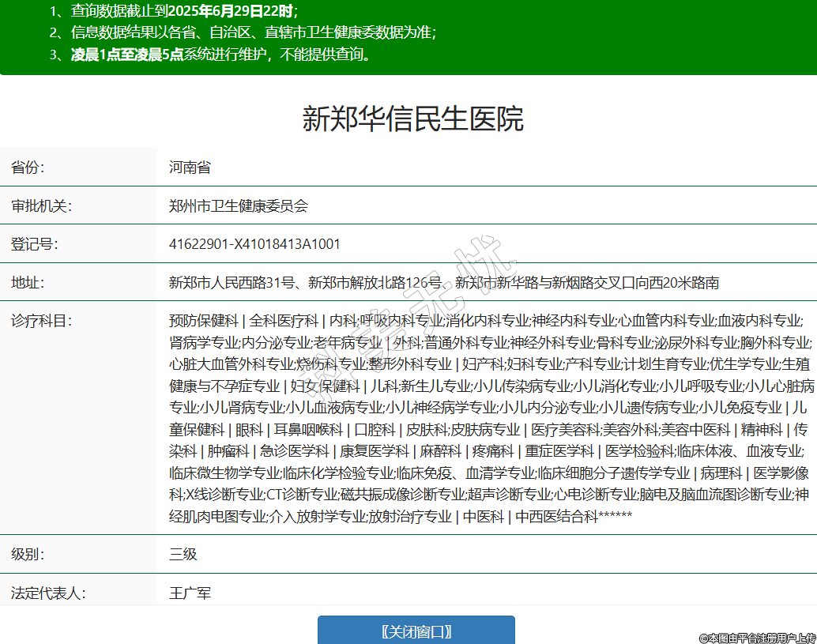This screenshot has height=644, width=817.
Task: Click the 级别 row label
Action: point(28,554)
